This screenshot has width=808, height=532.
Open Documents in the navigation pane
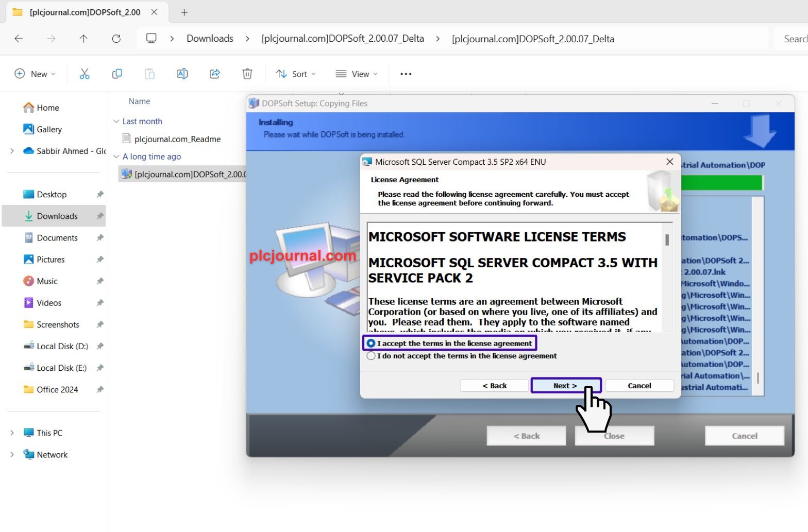[x=51, y=238]
